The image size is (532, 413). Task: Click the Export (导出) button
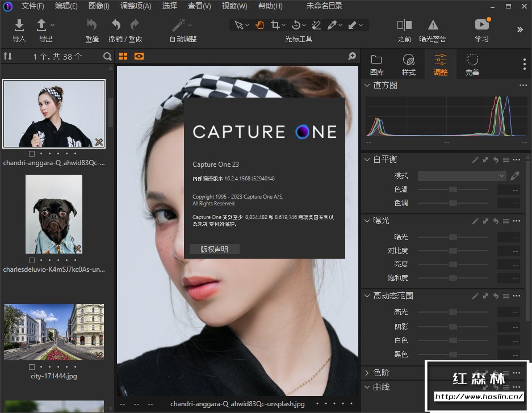(43, 26)
